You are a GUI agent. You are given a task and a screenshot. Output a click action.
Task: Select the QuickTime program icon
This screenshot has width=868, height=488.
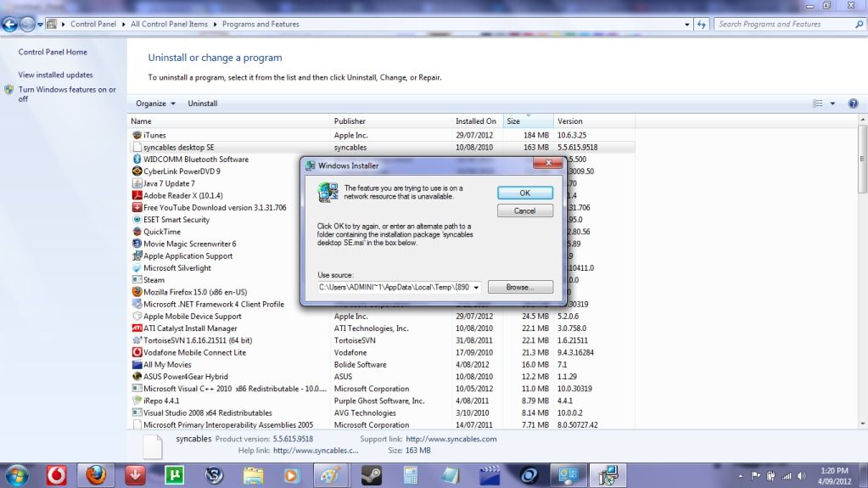tap(137, 232)
